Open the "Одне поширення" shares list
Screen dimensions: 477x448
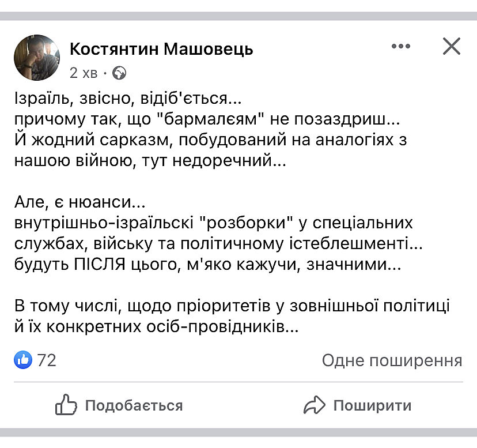click(392, 360)
